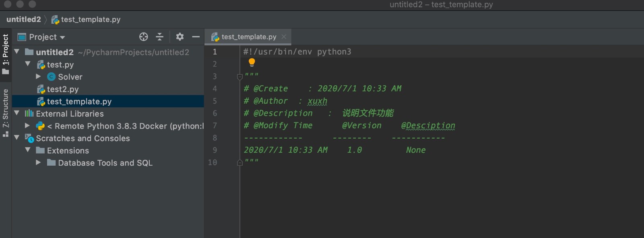Expand the Remote Python 3.8.3 Docker node
This screenshot has height=238, width=644.
coord(28,126)
